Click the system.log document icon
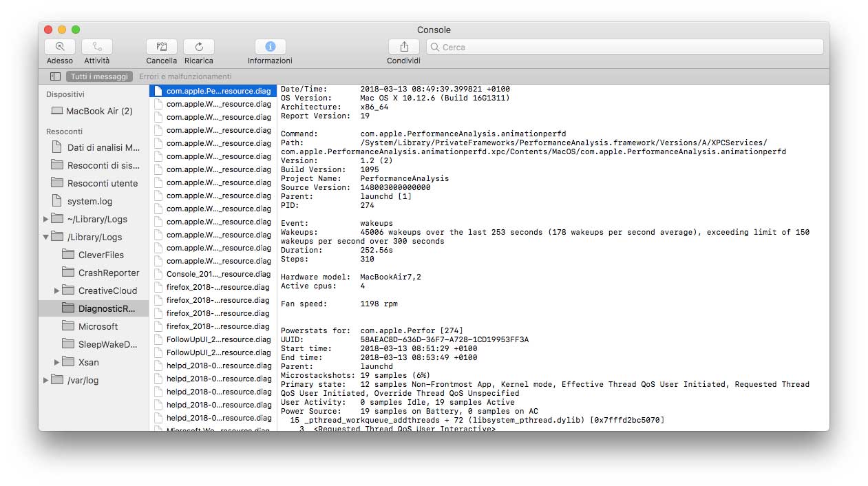This screenshot has height=486, width=868. [57, 201]
